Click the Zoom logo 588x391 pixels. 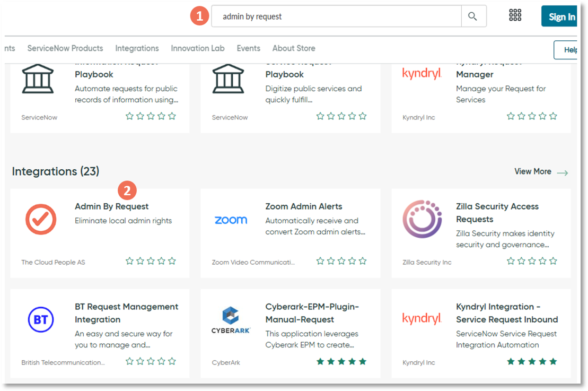click(x=231, y=220)
